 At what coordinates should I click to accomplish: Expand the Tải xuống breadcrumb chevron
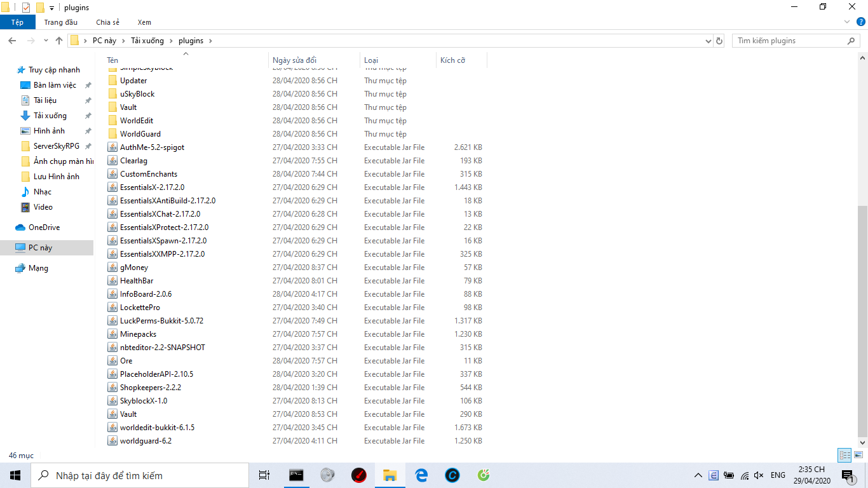pos(170,41)
